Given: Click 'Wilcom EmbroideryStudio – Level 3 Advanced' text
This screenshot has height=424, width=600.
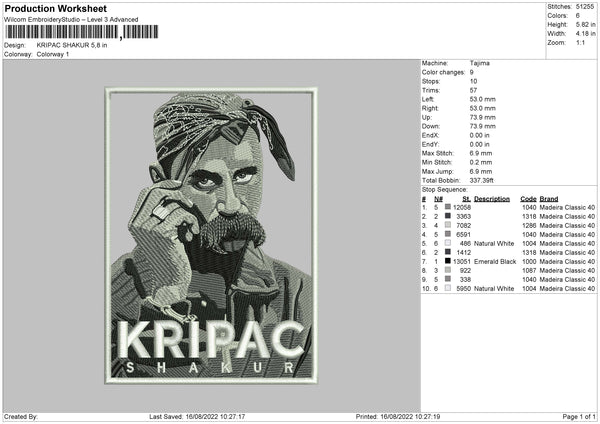Looking at the screenshot, I should [x=71, y=20].
